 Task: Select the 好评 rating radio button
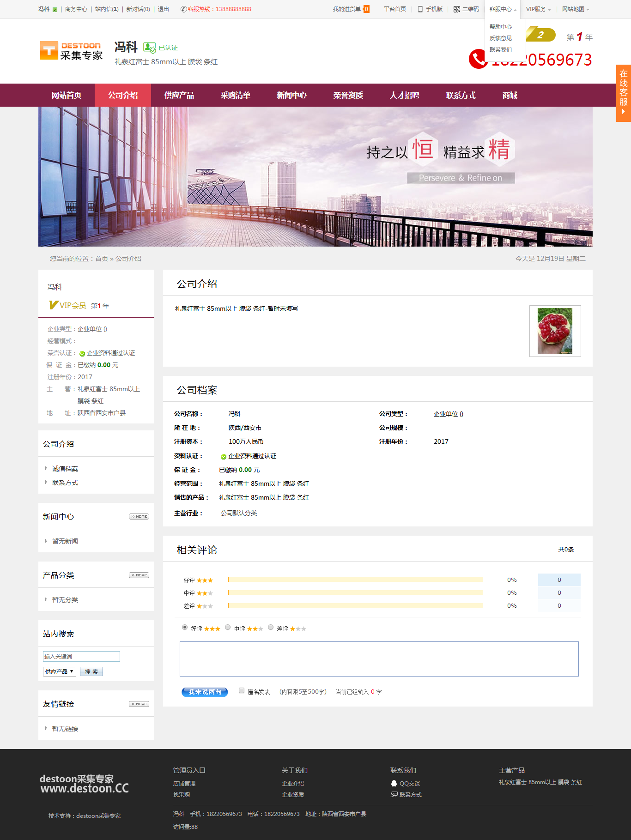pos(185,628)
